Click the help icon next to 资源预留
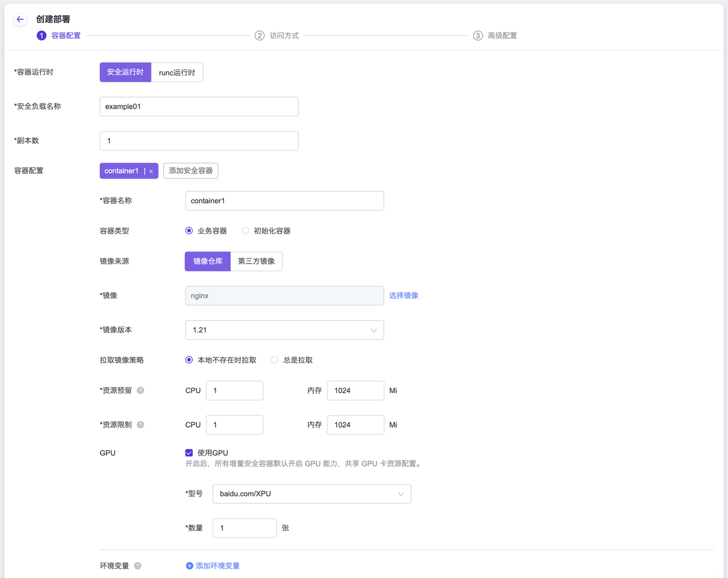Screen dimensions: 728x578 [140, 391]
